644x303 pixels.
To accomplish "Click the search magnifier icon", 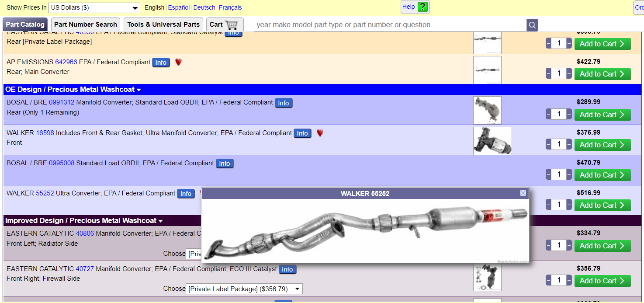I will [532, 25].
